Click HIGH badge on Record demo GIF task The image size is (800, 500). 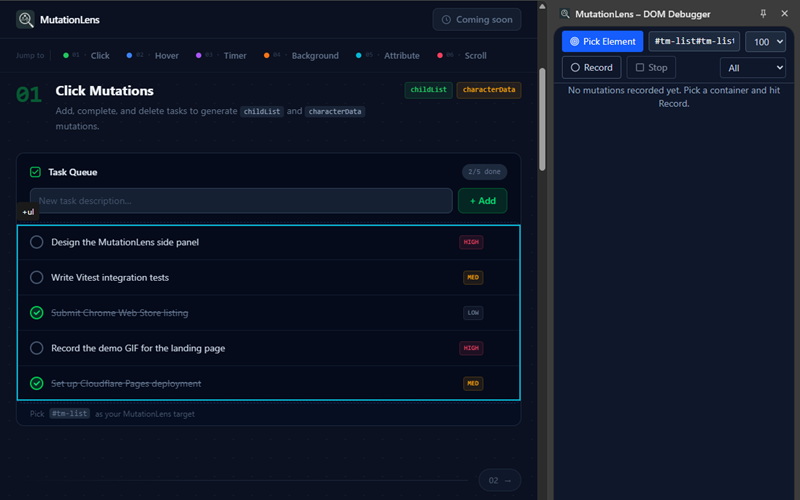(x=471, y=348)
